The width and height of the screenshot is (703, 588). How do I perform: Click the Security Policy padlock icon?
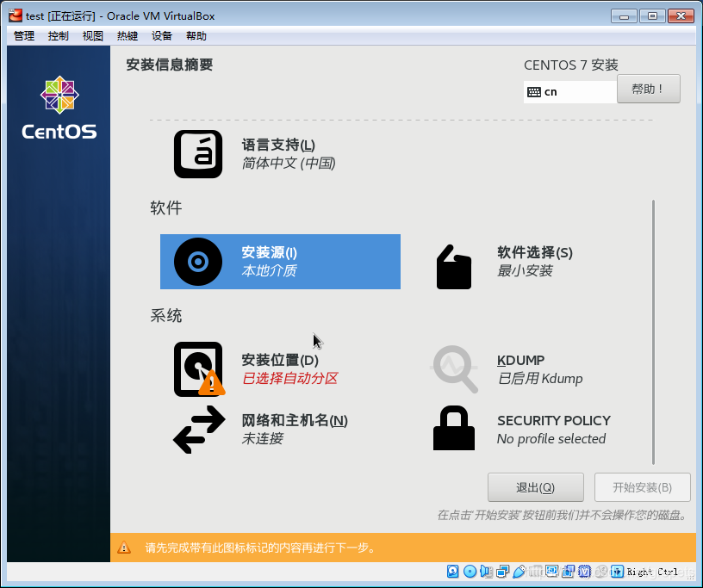454,428
